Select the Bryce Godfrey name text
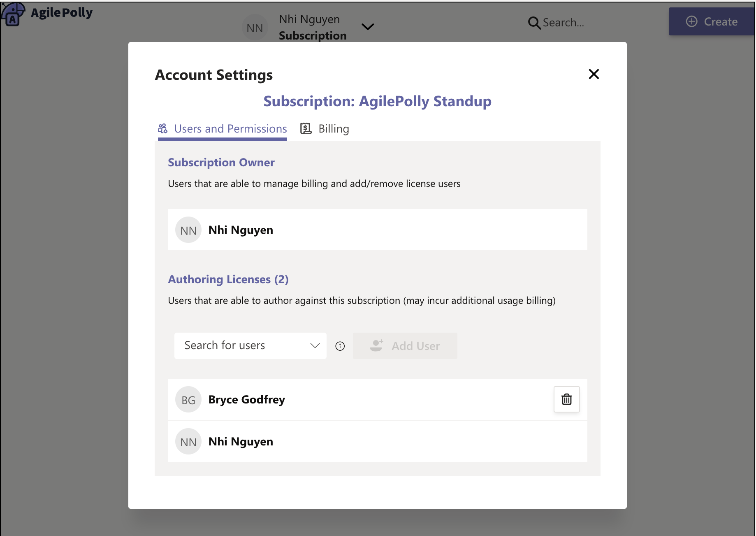Screen dimensions: 756x536 247,400
